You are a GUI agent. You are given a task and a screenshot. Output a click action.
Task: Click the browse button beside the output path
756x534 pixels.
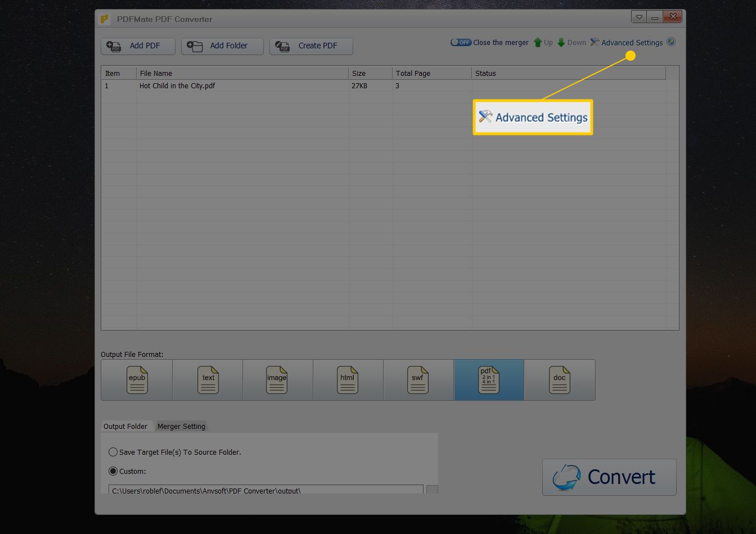432,490
